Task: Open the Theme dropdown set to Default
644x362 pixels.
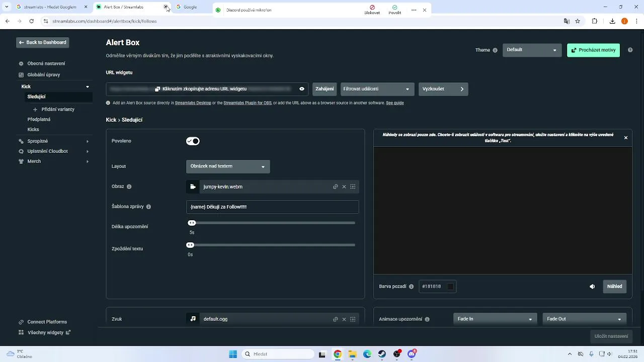Action: [x=532, y=50]
